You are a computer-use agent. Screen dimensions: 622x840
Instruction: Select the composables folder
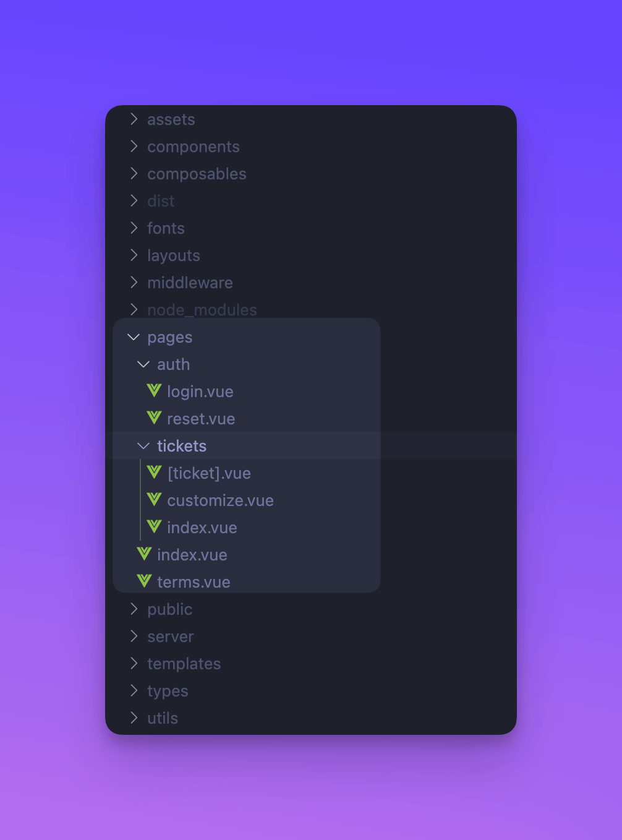pyautogui.click(x=197, y=174)
